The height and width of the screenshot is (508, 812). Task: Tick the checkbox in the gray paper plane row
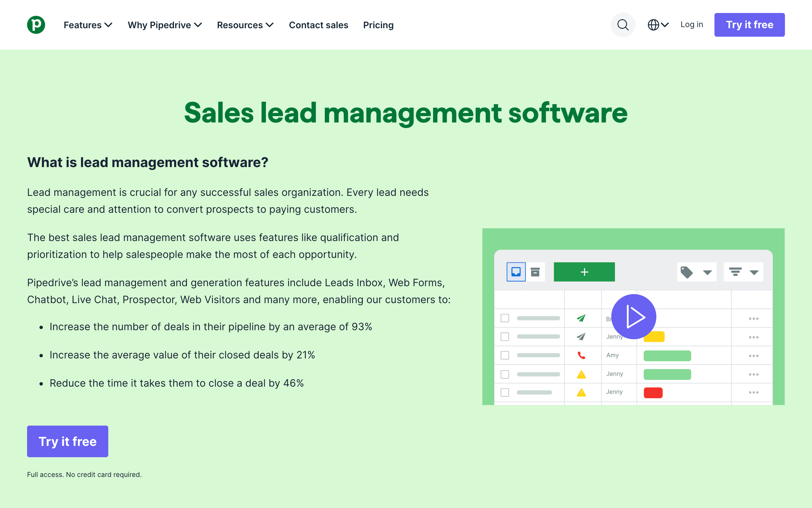[x=505, y=336]
